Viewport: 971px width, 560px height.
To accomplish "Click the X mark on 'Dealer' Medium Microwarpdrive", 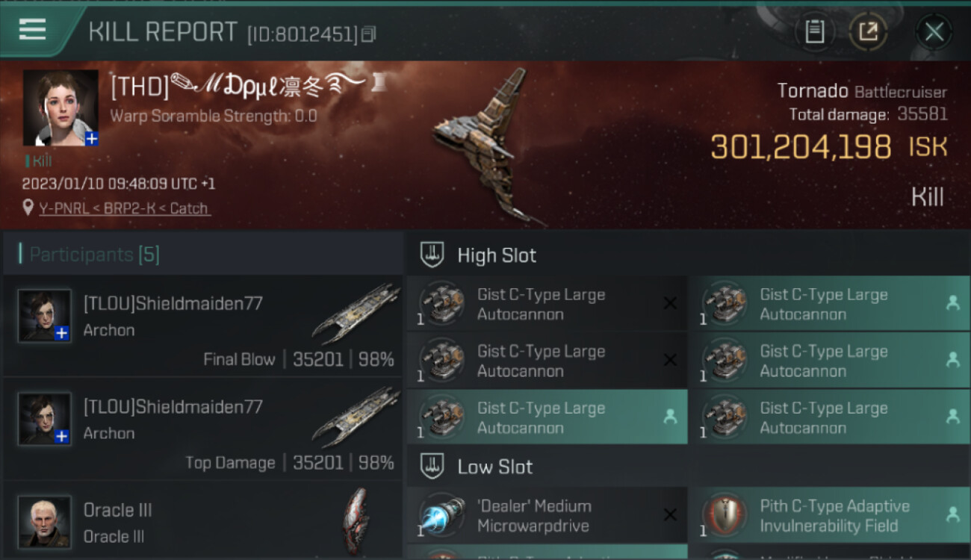I will (x=670, y=515).
